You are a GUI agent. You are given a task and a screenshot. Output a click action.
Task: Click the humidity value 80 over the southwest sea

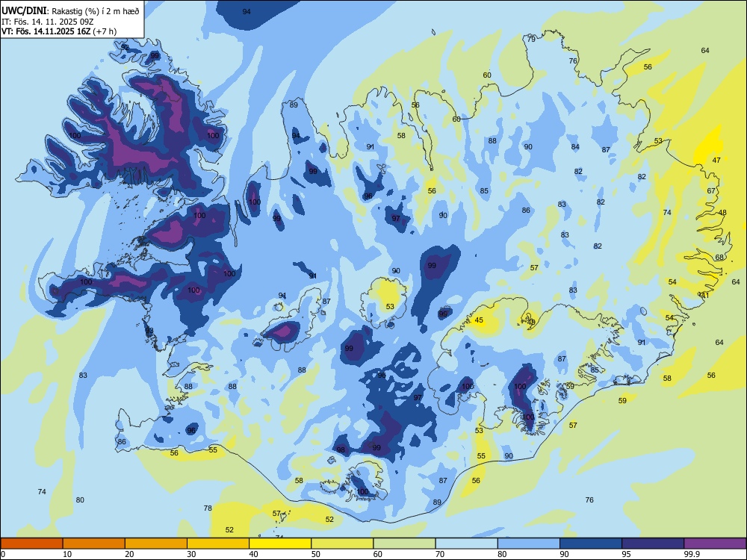[x=80, y=500]
